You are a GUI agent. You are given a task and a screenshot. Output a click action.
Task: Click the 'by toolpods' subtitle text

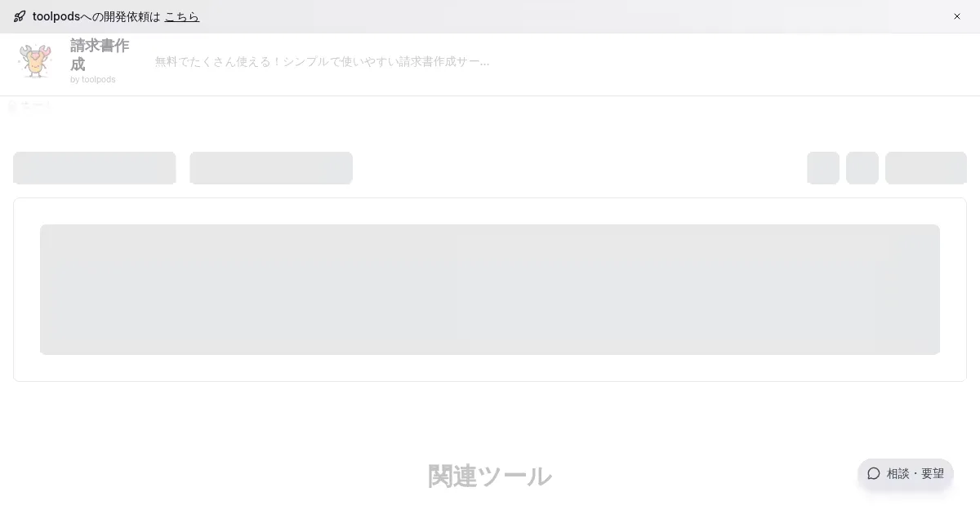pos(93,80)
